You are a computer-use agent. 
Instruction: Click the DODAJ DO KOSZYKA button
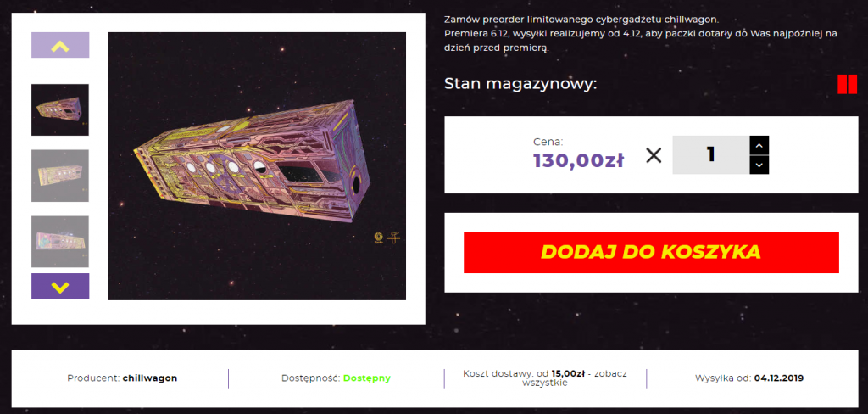(651, 253)
